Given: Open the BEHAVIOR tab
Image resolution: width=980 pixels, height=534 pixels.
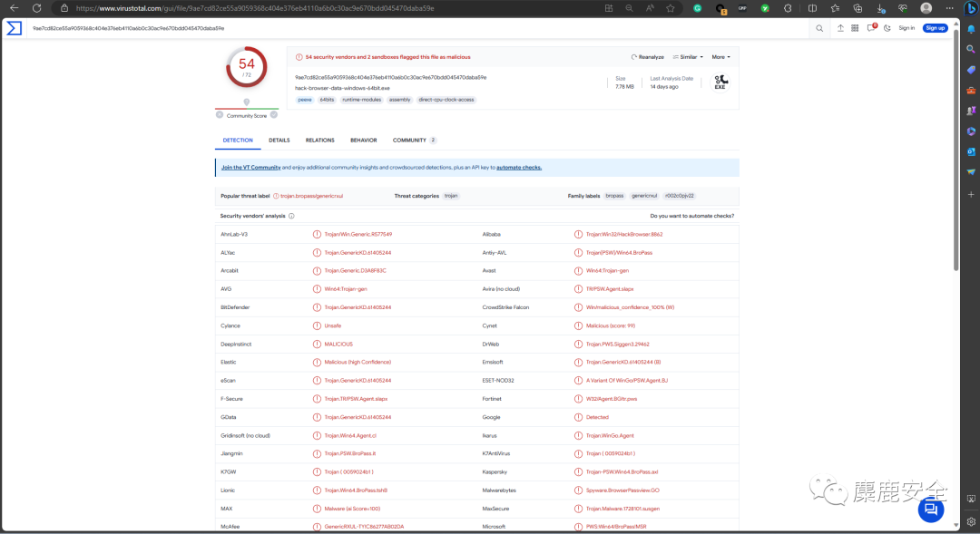Looking at the screenshot, I should point(363,140).
